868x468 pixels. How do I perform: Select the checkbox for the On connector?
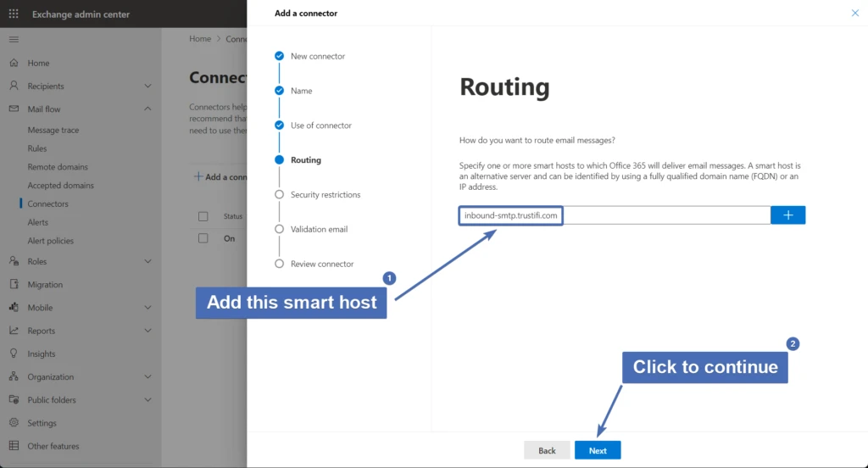pos(203,238)
